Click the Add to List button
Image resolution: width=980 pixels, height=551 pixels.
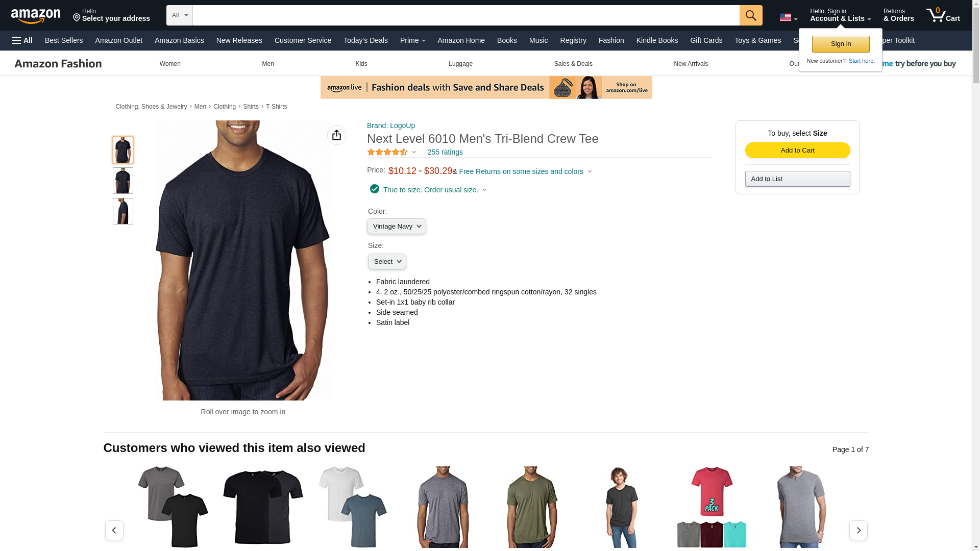[798, 179]
